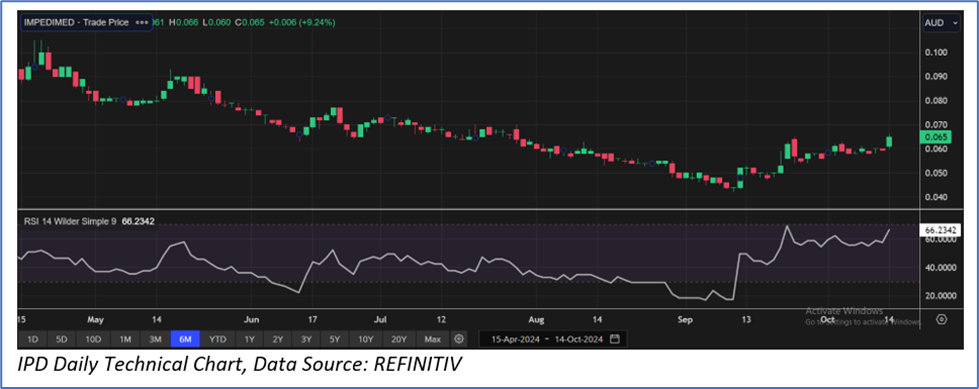Open the time range settings gear icon
The image size is (979, 389).
click(460, 339)
